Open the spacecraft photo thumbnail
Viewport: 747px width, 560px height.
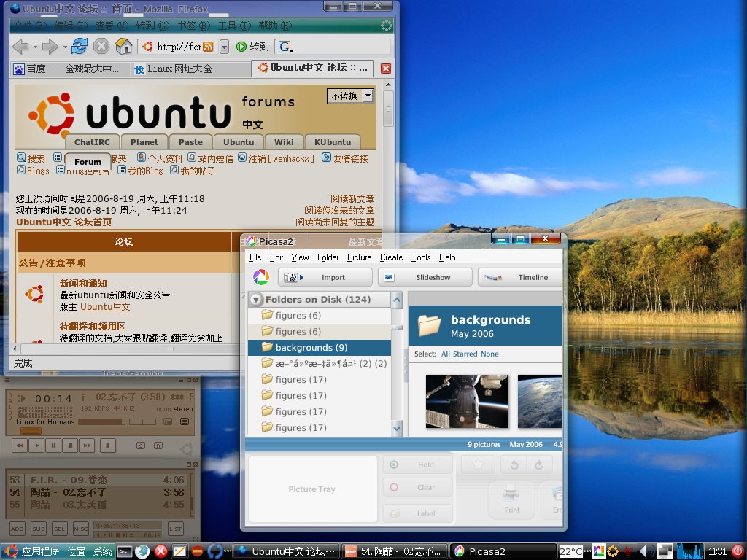(466, 402)
